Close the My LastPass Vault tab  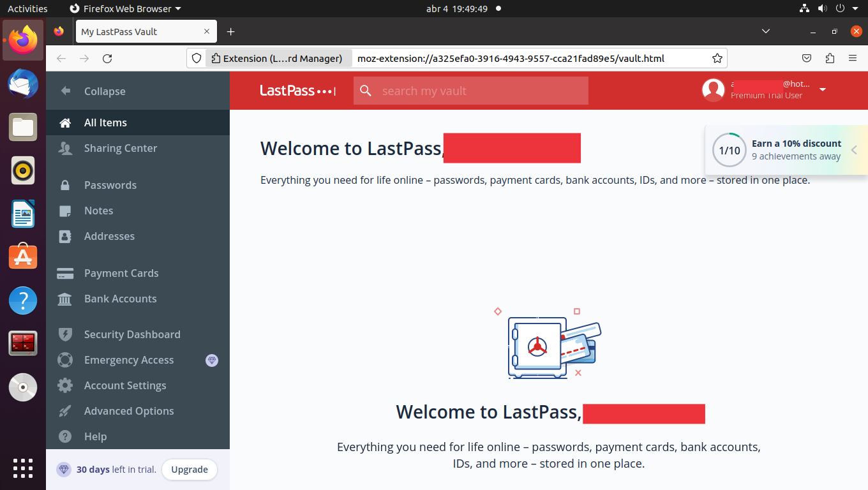coord(207,31)
